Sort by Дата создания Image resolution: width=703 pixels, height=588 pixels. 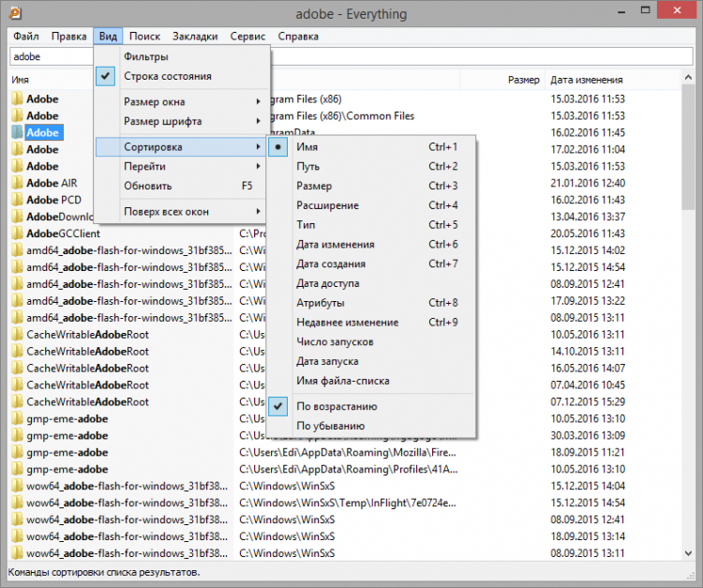pyautogui.click(x=372, y=264)
